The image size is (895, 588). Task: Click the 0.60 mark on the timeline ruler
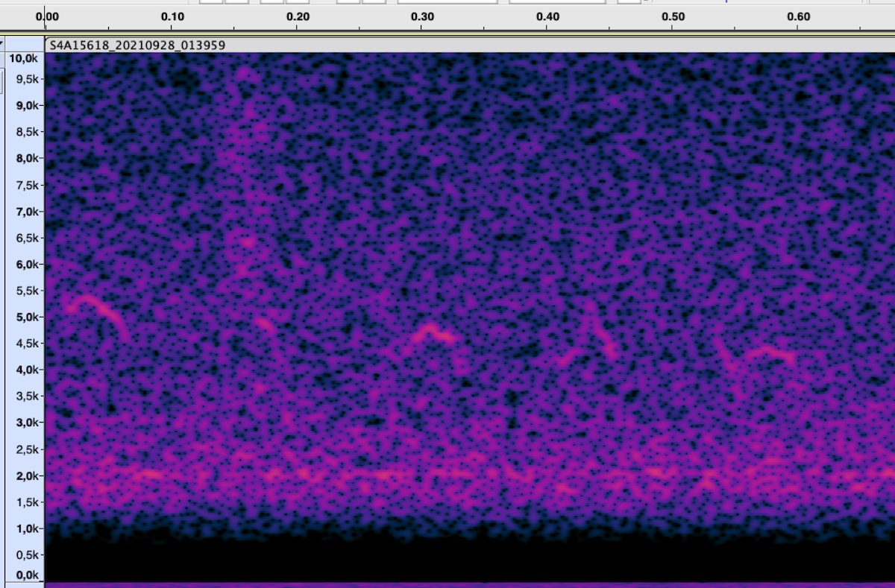tap(799, 16)
